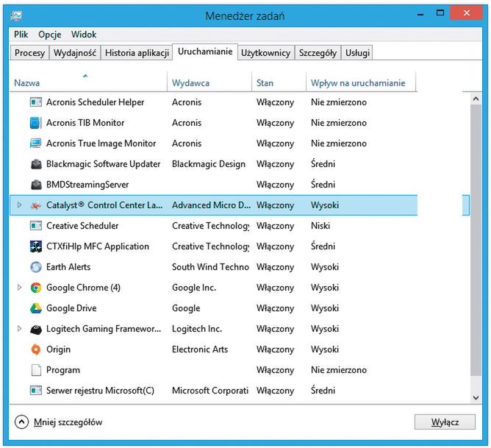Click the Serwer rejestru Microsoft icon
491x448 pixels.
36,391
